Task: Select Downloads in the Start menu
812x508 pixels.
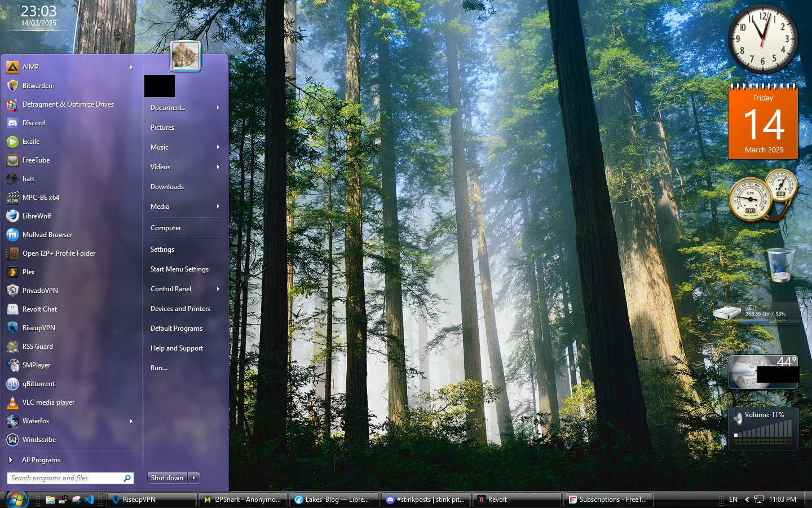Action: (167, 187)
